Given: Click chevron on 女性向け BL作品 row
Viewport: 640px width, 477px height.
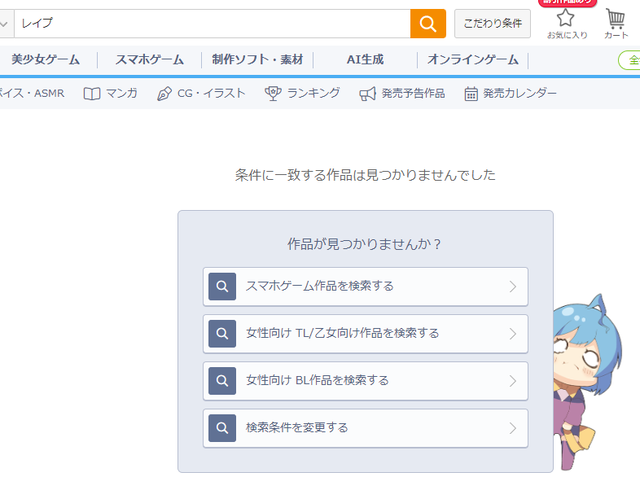Looking at the screenshot, I should [x=513, y=381].
